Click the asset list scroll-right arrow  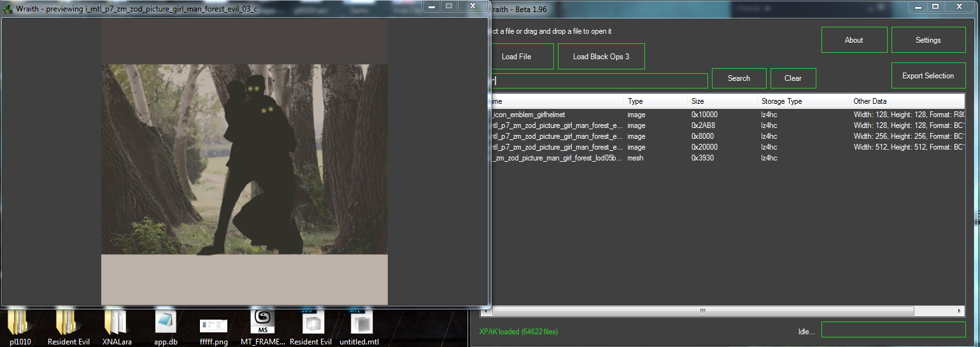[960, 311]
